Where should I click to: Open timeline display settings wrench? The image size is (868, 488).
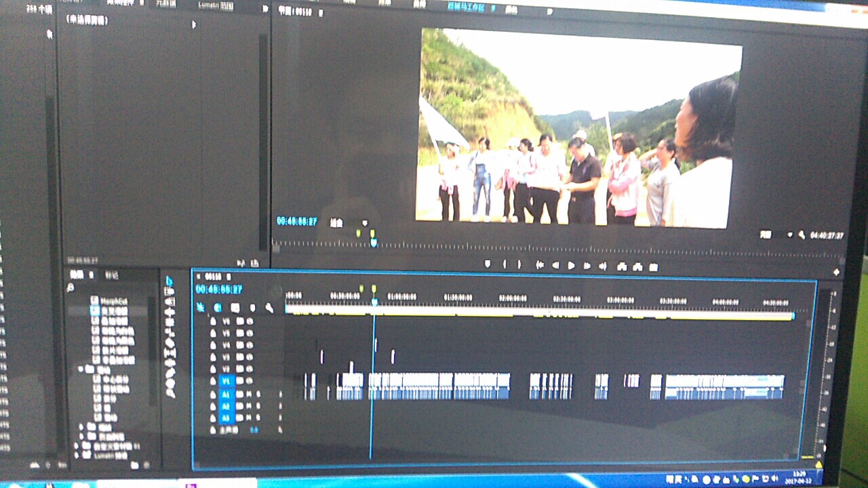pyautogui.click(x=269, y=308)
